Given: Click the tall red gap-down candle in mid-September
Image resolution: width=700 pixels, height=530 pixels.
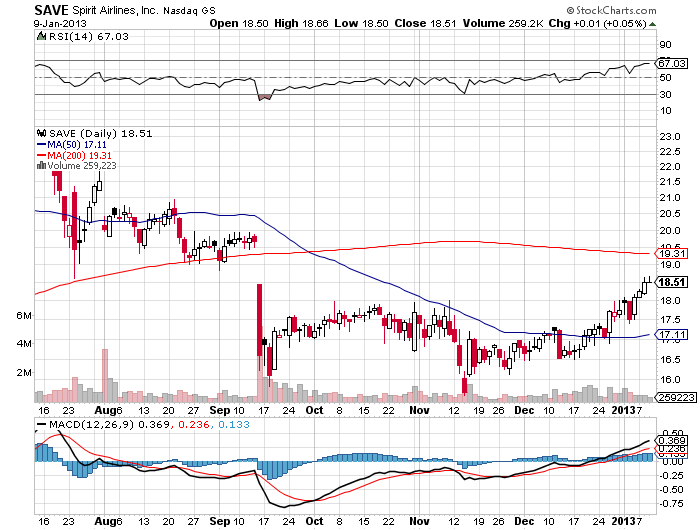Looking at the screenshot, I should pyautogui.click(x=259, y=320).
